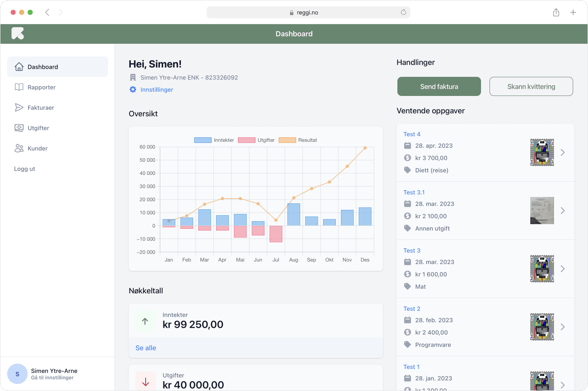
Task: Click the Test 3.1 receipt thumbnail
Action: (x=542, y=211)
